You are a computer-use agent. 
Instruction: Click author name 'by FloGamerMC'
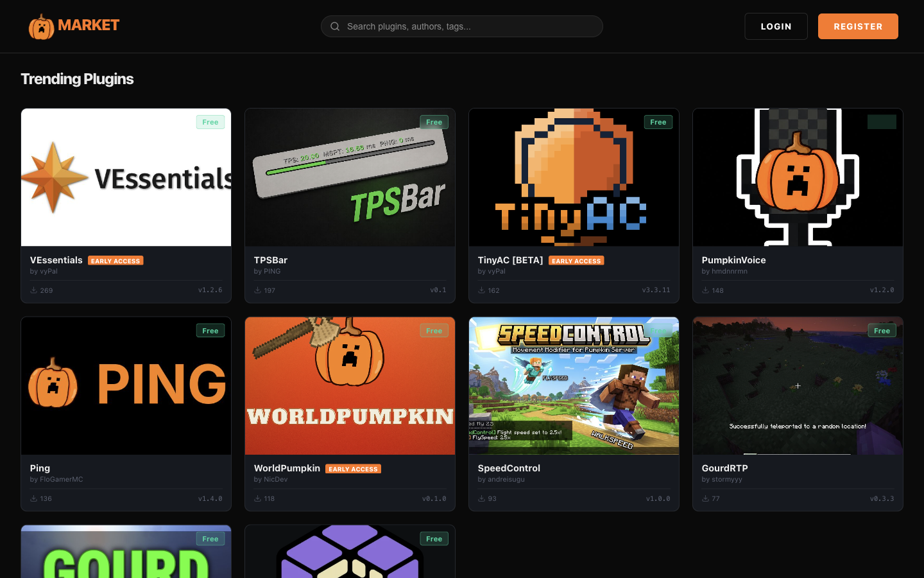click(x=56, y=479)
